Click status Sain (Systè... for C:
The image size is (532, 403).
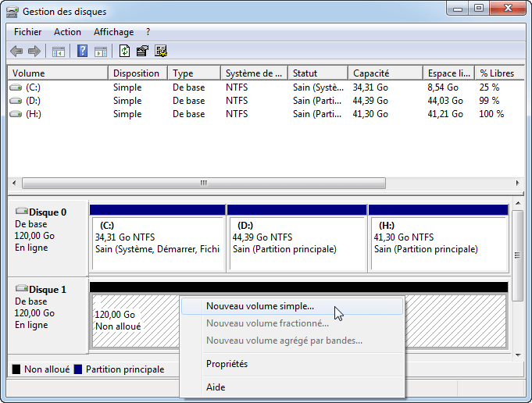tap(318, 87)
